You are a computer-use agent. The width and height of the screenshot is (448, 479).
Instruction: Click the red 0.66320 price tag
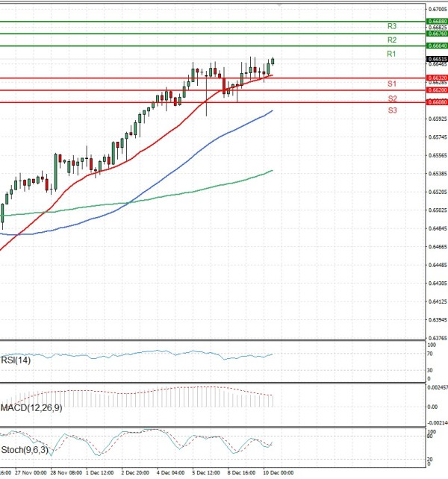point(437,78)
